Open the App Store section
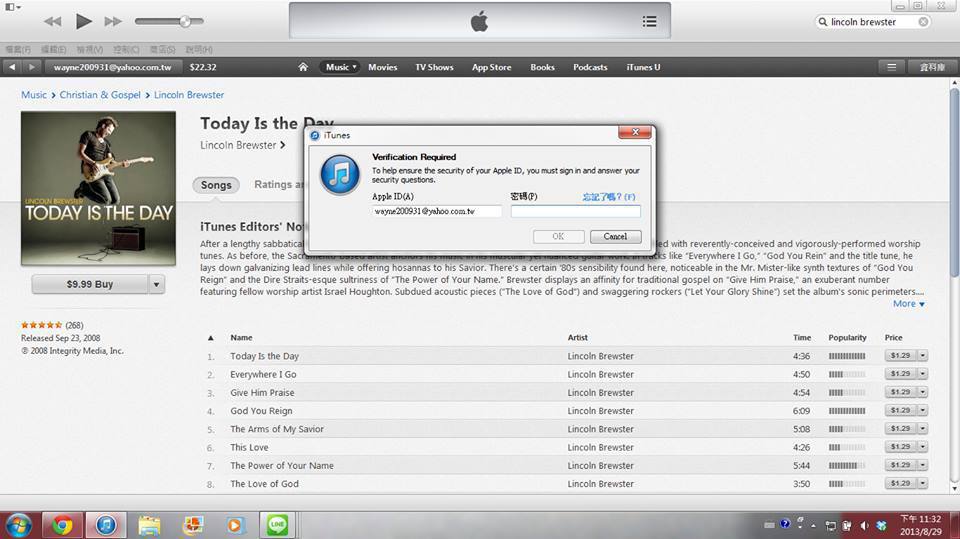This screenshot has height=539, width=960. point(492,67)
